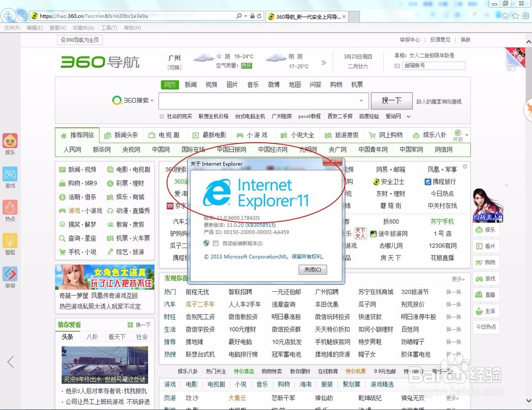Switch to the 小游戏 site tab
Viewport: 532px width, 410px height.
[x=253, y=135]
